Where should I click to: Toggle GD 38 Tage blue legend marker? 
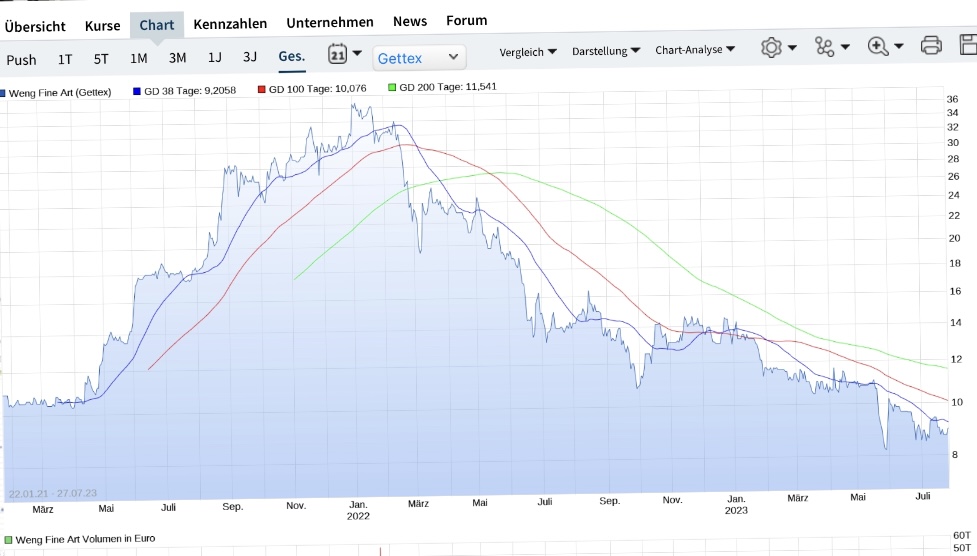(137, 90)
